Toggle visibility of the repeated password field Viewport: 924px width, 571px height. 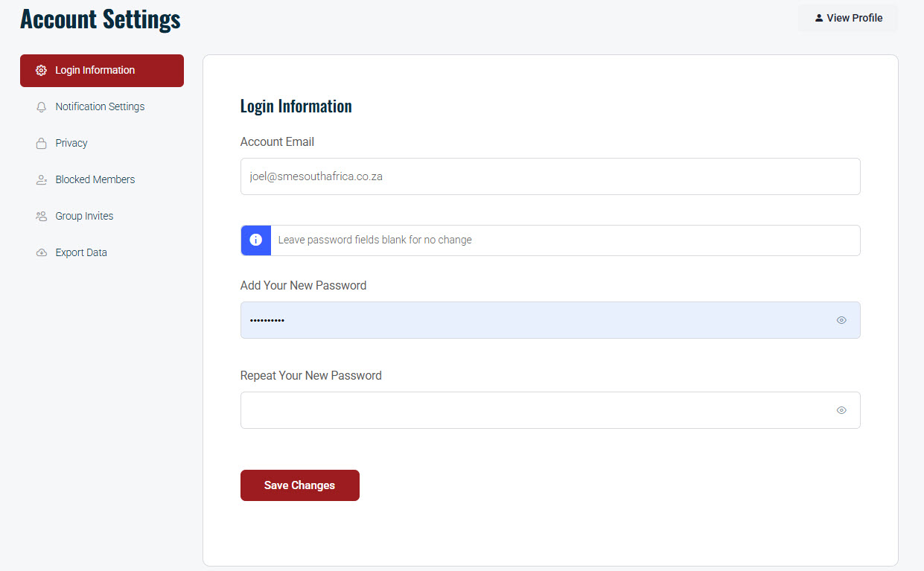841,410
